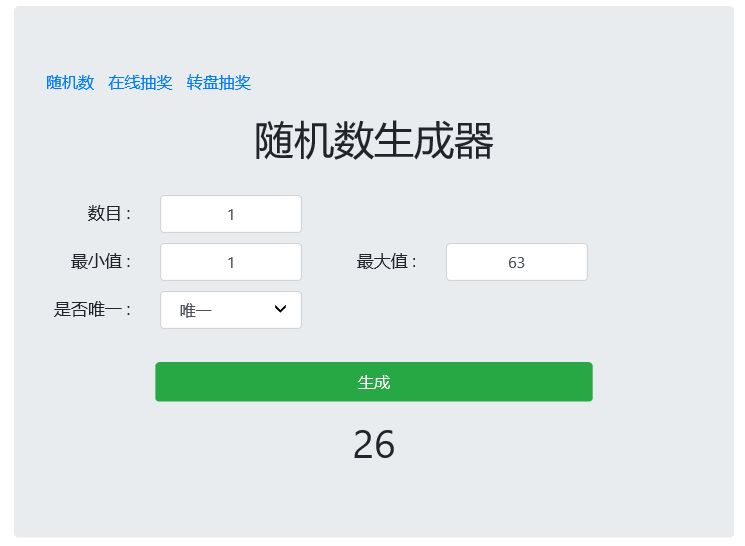Click the value 63 inside 最大值 box

coord(516,262)
